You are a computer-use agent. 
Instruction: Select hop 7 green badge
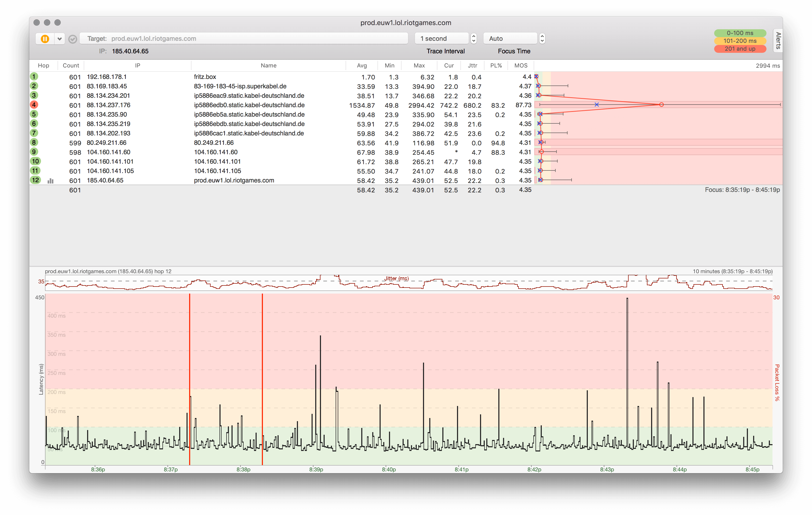point(34,133)
